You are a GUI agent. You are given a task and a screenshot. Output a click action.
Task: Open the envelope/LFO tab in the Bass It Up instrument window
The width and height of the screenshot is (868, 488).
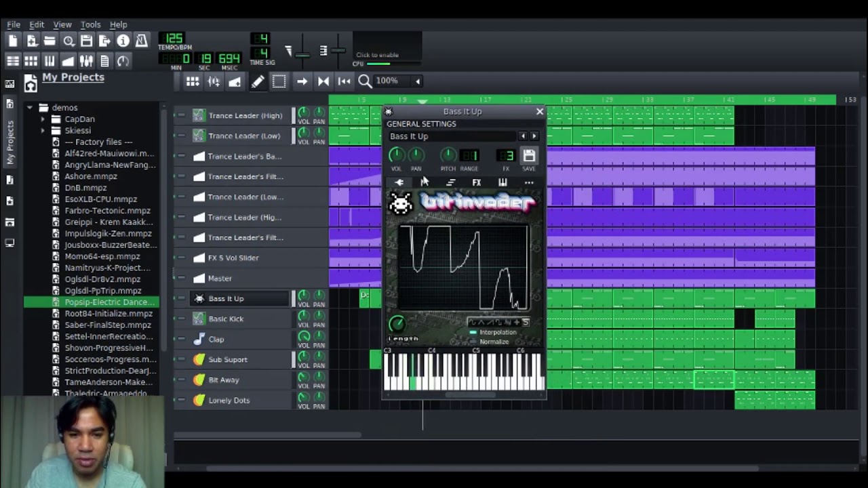point(425,182)
